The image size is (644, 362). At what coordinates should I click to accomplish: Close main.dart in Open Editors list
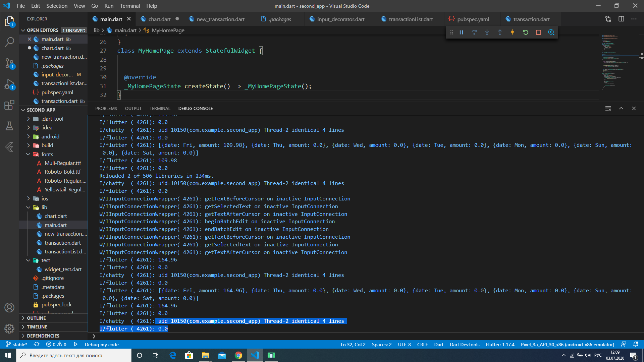point(30,39)
